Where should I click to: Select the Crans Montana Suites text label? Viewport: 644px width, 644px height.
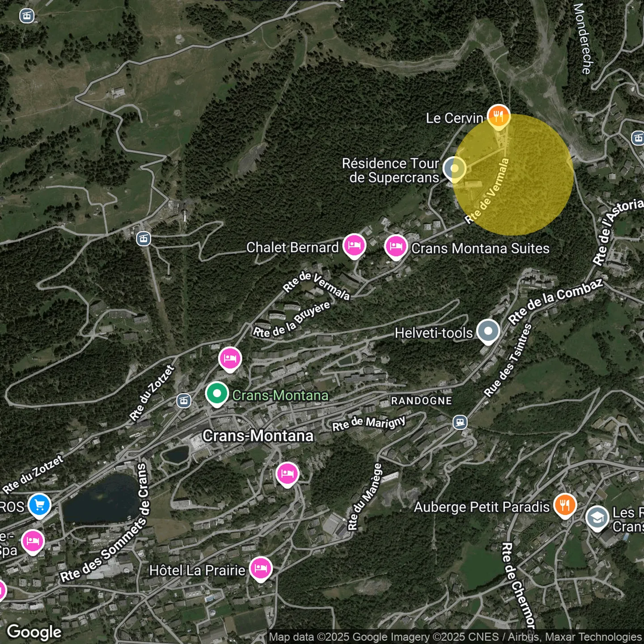(480, 249)
